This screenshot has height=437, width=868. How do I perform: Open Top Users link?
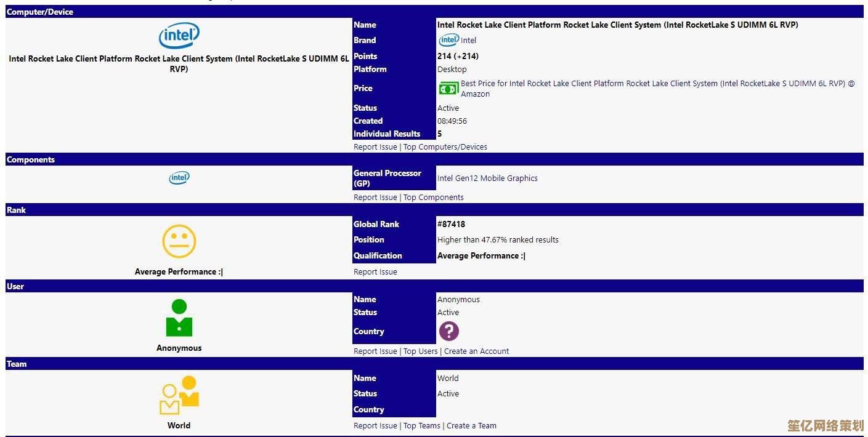click(x=420, y=351)
